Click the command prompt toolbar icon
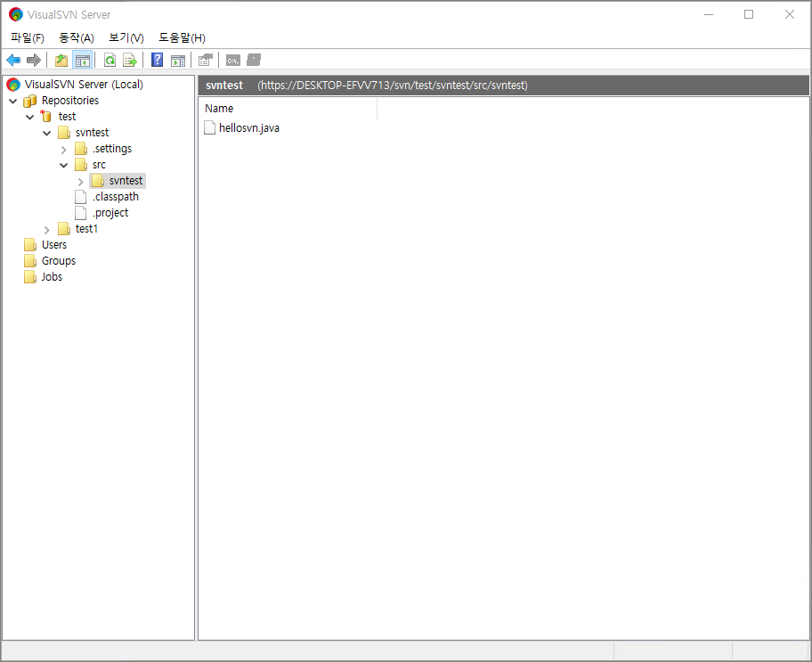The image size is (812, 662). (x=233, y=60)
